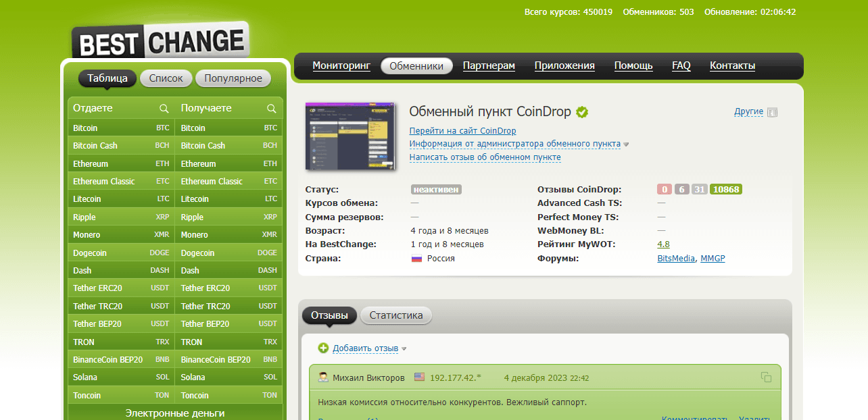Click the CoinDrop site screenshot thumbnail

[x=349, y=136]
